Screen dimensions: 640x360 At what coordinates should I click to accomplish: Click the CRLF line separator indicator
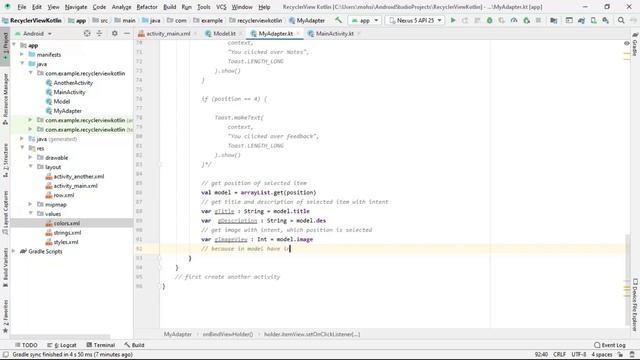tap(559, 354)
